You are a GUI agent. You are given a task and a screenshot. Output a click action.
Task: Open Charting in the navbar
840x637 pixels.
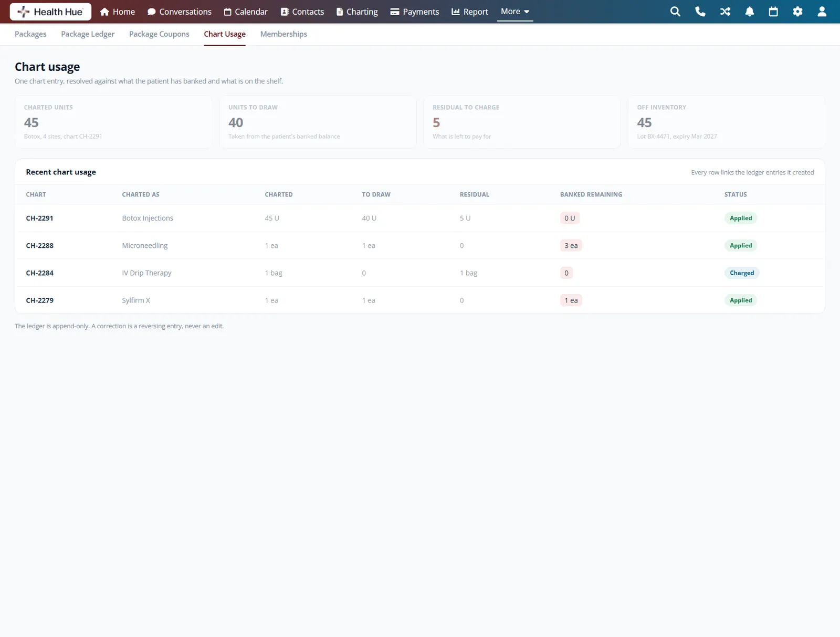click(357, 12)
